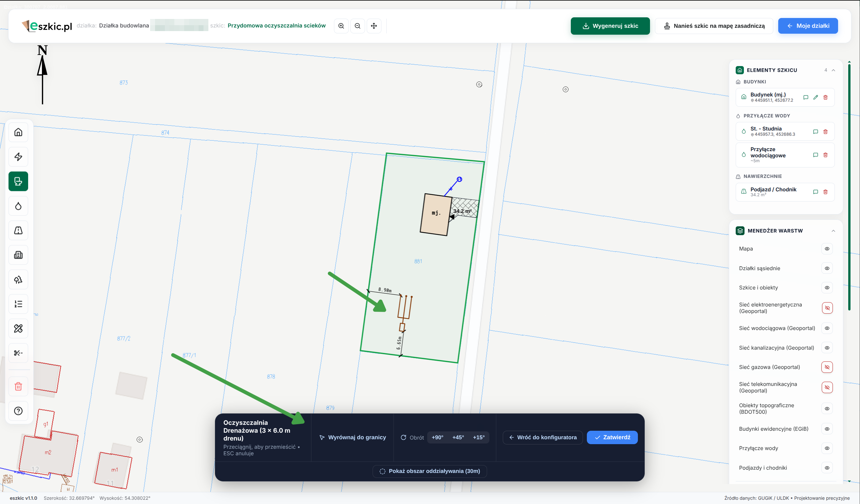Screen dimensions: 860x504
Task: Rotate the object by +90°
Action: (437, 438)
